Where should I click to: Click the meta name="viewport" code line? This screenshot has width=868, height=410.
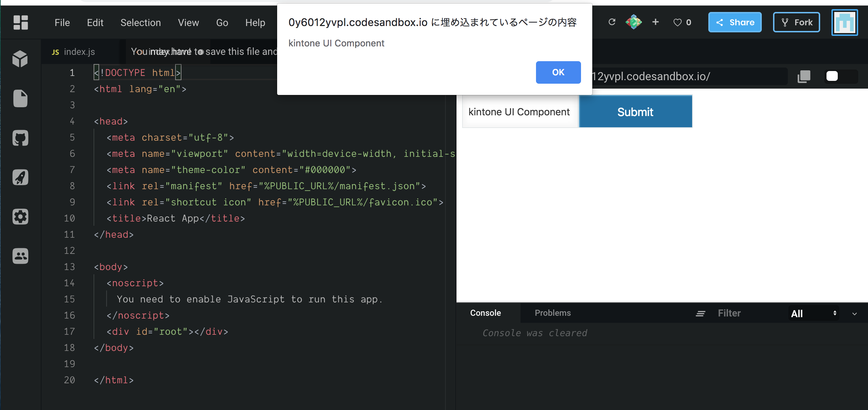[x=281, y=154]
